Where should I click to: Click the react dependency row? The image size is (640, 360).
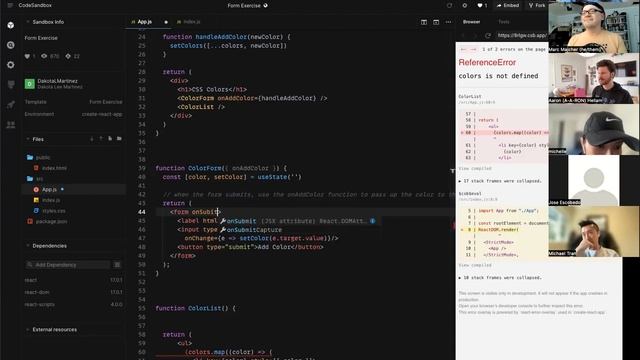pos(73,280)
